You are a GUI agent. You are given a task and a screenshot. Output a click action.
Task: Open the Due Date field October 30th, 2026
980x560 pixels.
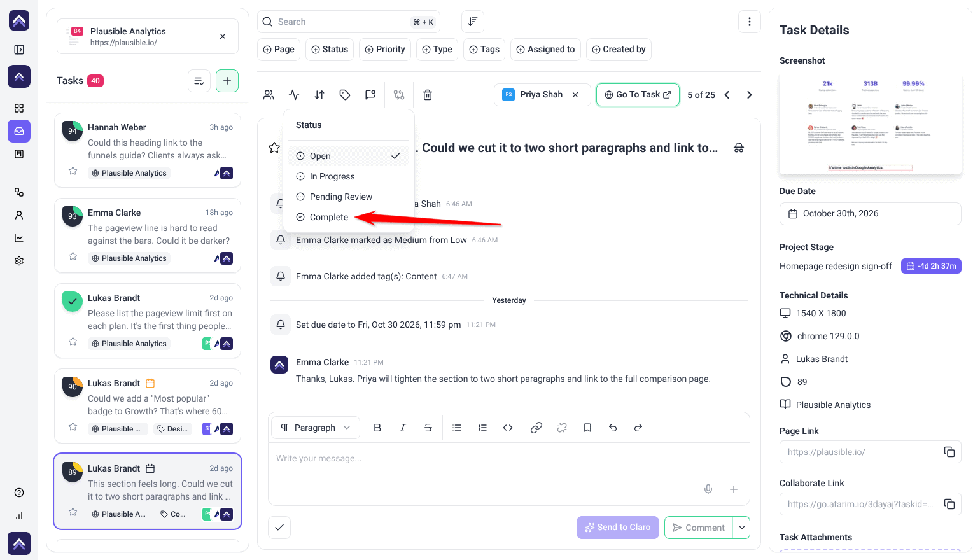(x=871, y=214)
